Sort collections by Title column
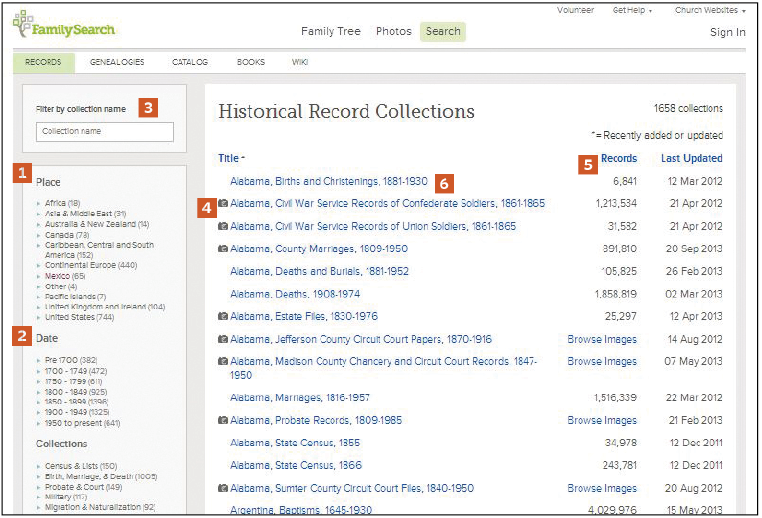Image resolution: width=762 pixels, height=518 pixels. [231, 158]
